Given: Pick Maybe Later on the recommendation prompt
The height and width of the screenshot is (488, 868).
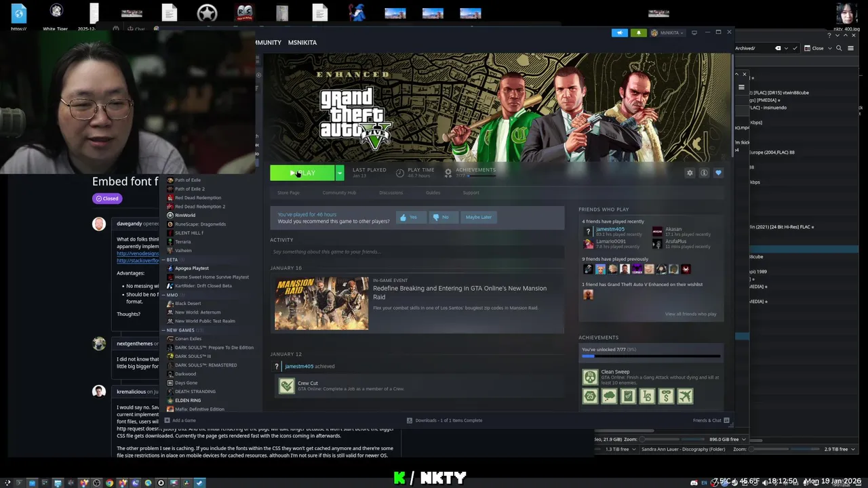Looking at the screenshot, I should (x=478, y=217).
